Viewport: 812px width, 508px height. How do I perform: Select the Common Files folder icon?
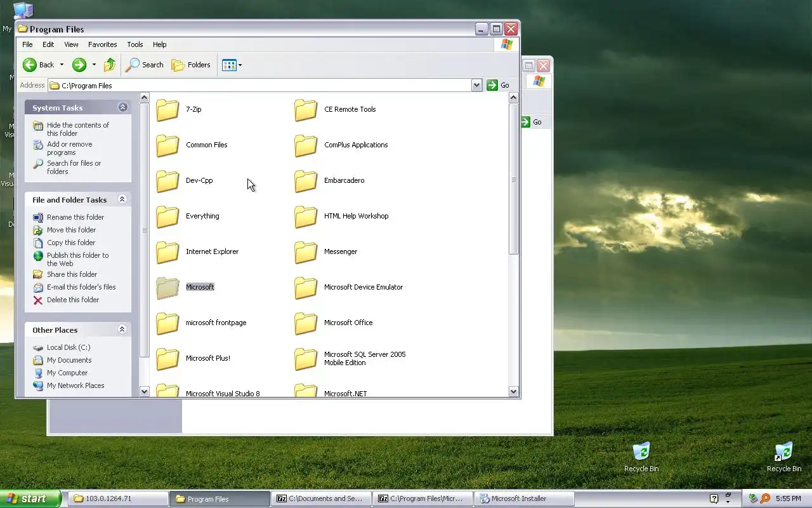click(167, 145)
